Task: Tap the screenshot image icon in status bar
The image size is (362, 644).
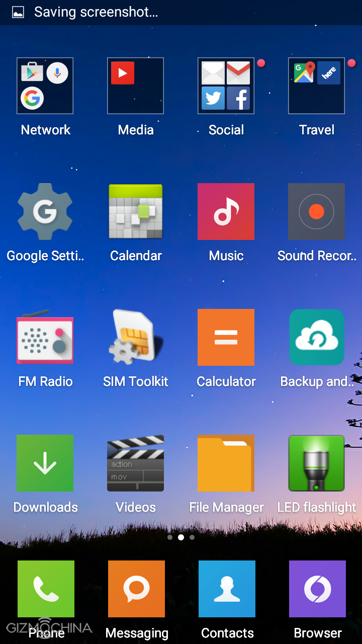Action: tap(18, 13)
